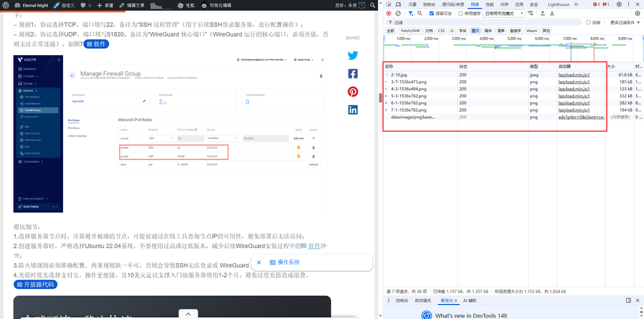Toggle the Fetch/XHR type filter
The width and height of the screenshot is (644, 319).
point(410,31)
